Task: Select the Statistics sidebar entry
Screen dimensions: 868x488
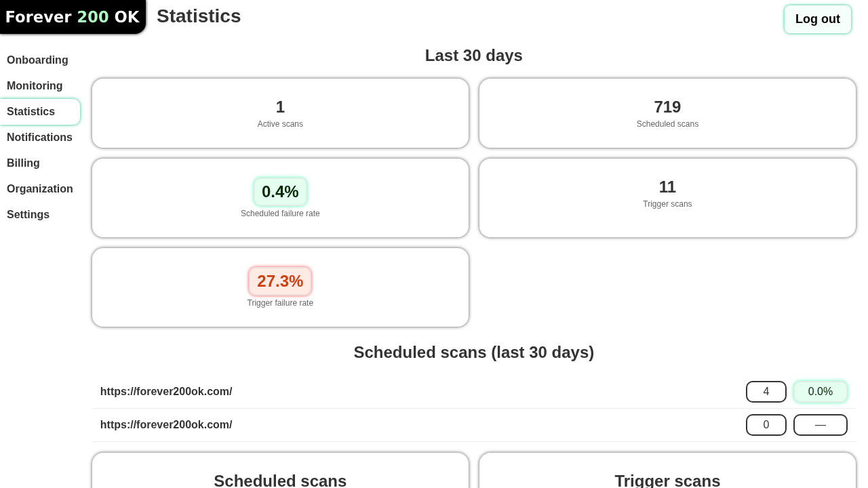Action: coord(31,112)
